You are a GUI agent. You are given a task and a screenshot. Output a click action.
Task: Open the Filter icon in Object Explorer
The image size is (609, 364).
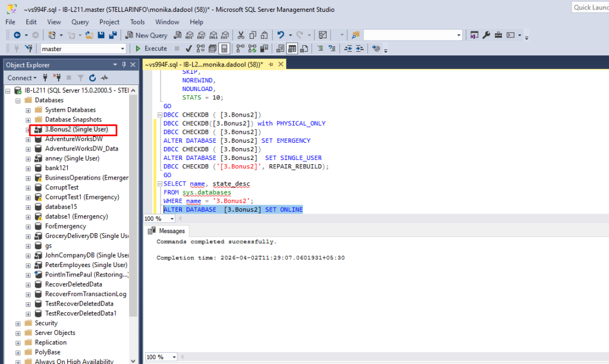pyautogui.click(x=80, y=78)
